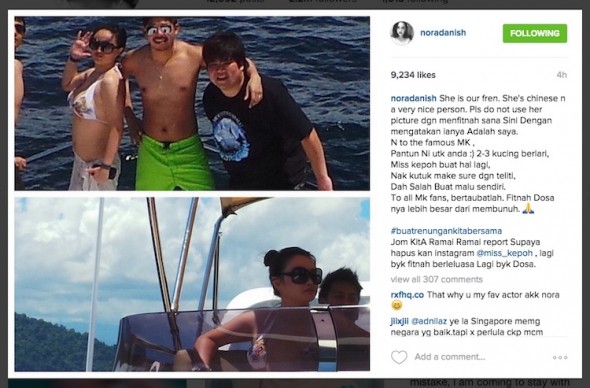Click the heart like icon

399,357
